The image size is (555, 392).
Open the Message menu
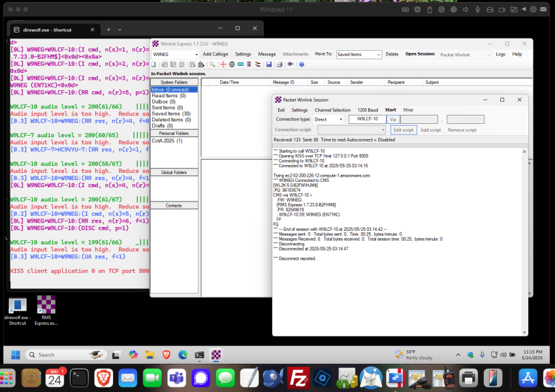point(266,54)
